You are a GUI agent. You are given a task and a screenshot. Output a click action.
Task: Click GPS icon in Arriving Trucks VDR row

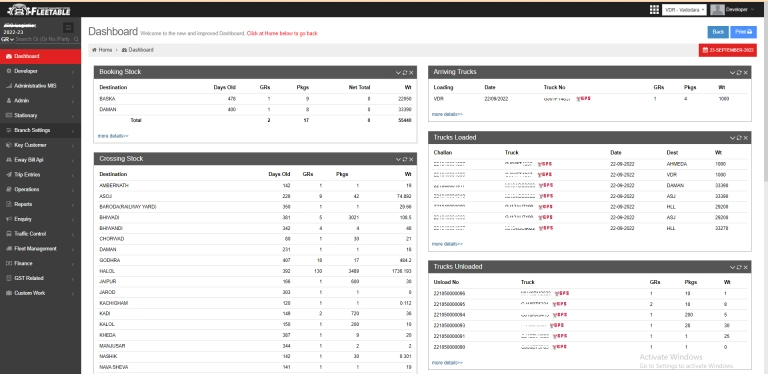coord(583,98)
